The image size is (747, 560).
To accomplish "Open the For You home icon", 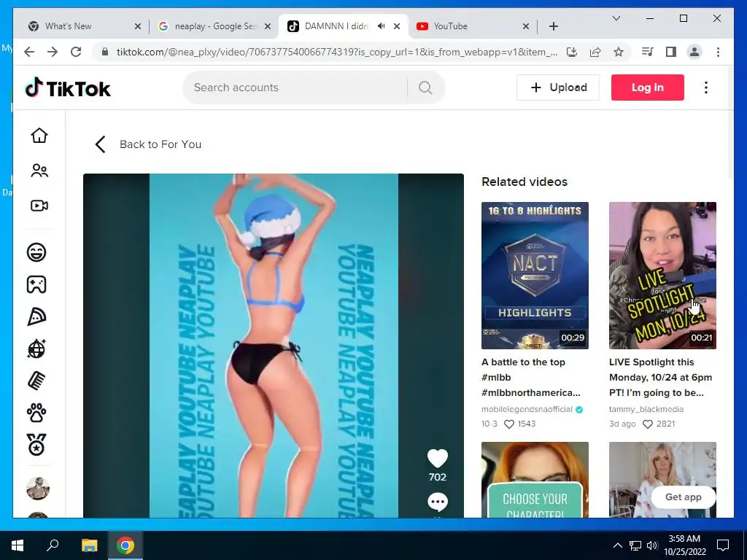I will coord(39,136).
